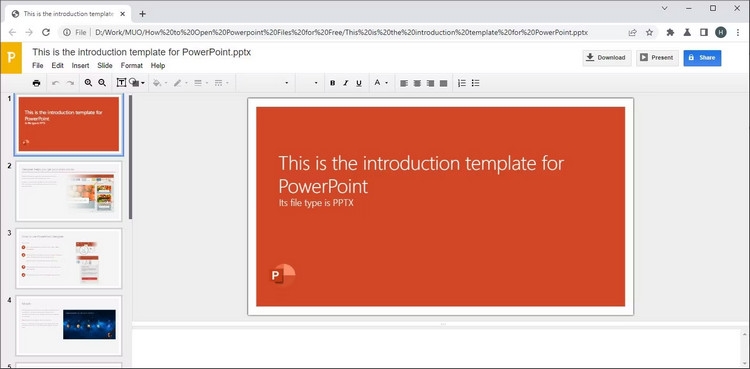Click the print icon in toolbar
Viewport: 750px width, 369px height.
click(x=36, y=83)
